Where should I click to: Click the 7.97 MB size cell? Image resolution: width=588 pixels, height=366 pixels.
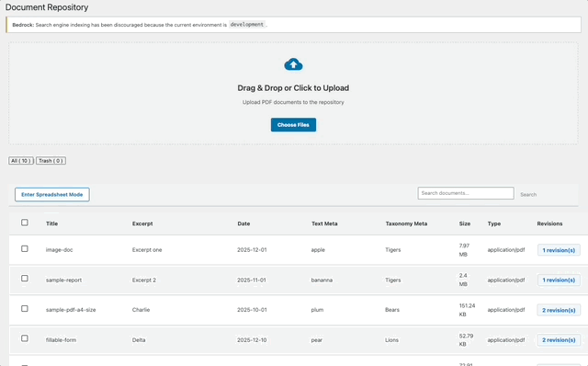[464, 250]
